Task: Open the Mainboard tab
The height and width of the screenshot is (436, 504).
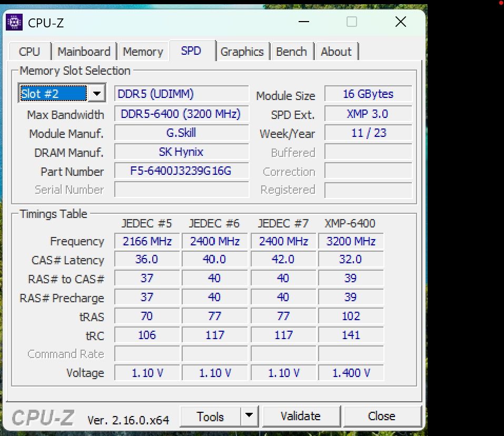Action: click(x=84, y=52)
